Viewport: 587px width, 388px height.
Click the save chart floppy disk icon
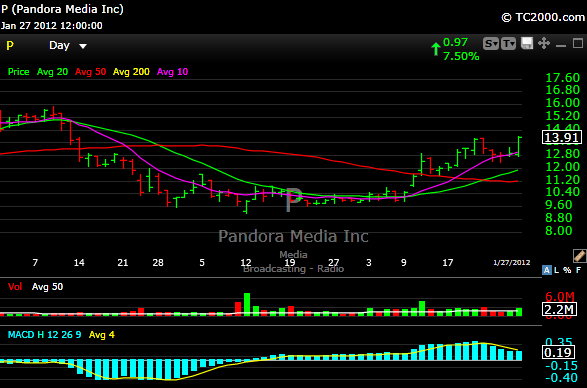pos(527,43)
